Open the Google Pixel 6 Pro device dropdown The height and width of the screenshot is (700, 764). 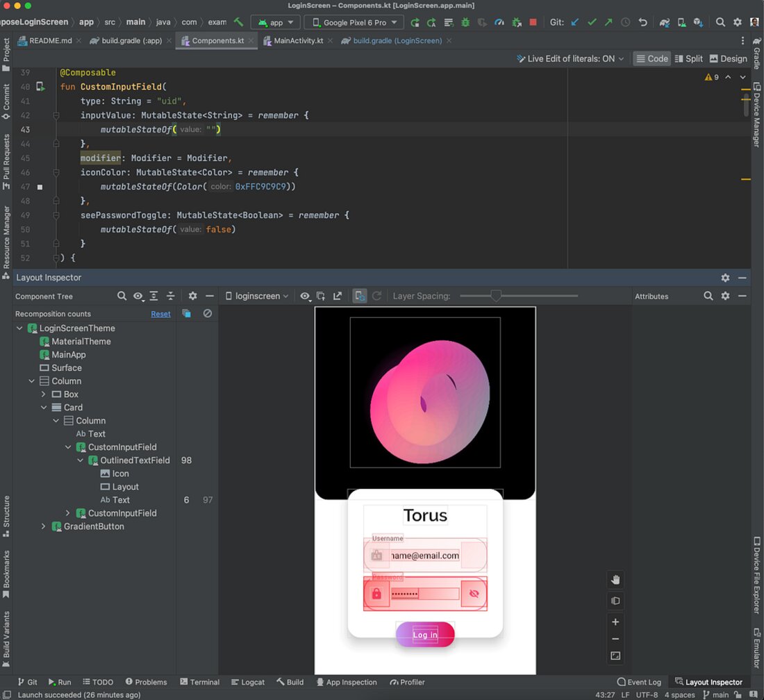(354, 22)
